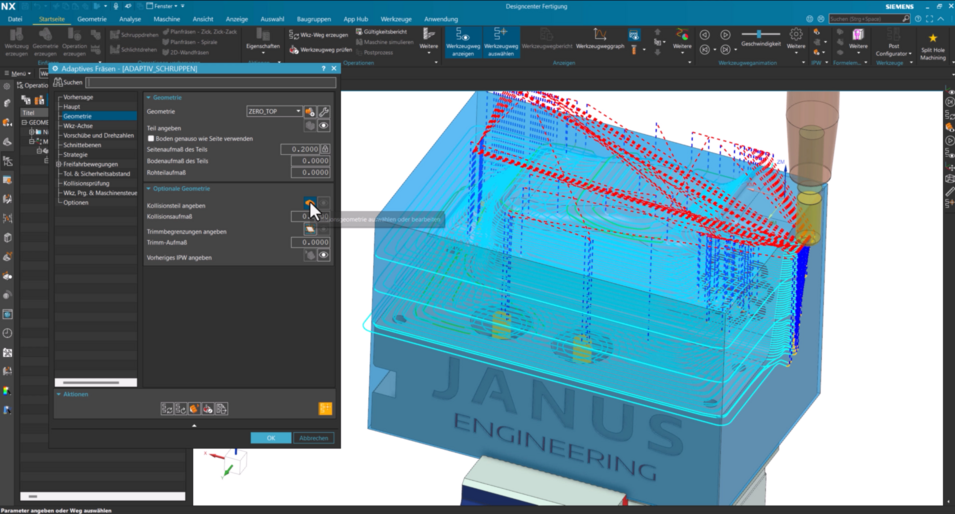Open the Menü dropdown below the ribbon

coord(17,74)
